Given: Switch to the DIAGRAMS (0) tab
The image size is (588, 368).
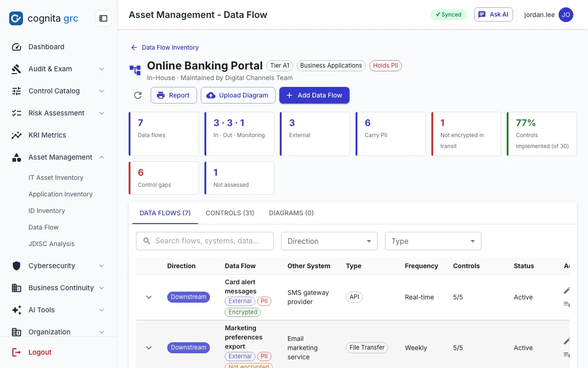Looking at the screenshot, I should [x=291, y=213].
